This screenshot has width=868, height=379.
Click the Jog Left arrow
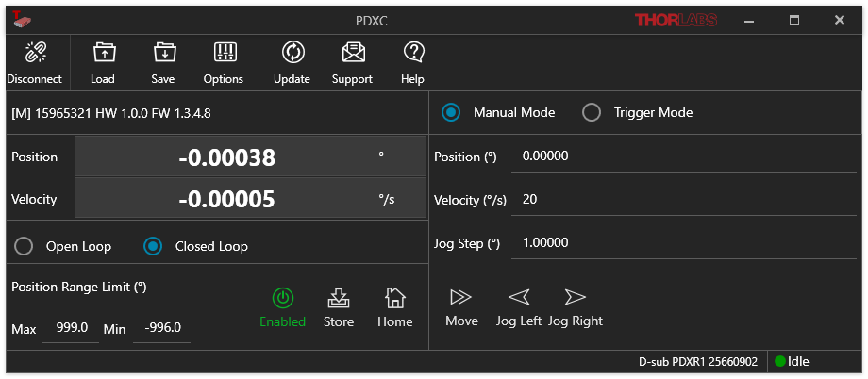pos(518,297)
